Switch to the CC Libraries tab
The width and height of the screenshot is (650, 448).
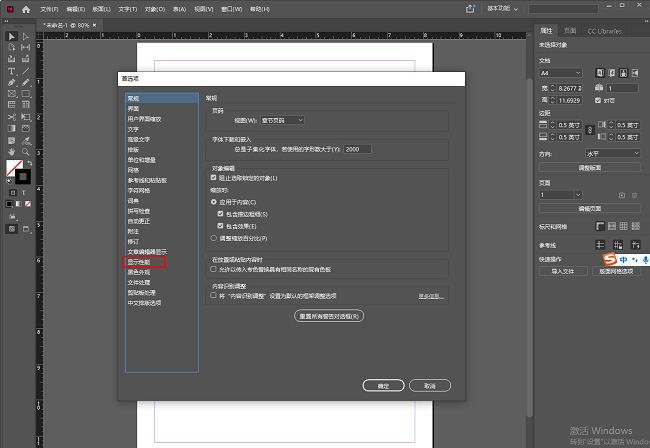tap(605, 31)
